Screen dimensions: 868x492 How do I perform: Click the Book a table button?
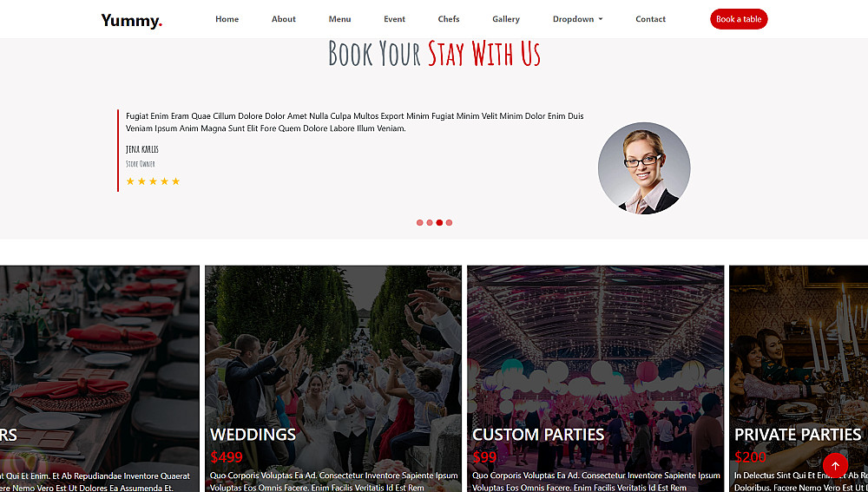coord(739,19)
